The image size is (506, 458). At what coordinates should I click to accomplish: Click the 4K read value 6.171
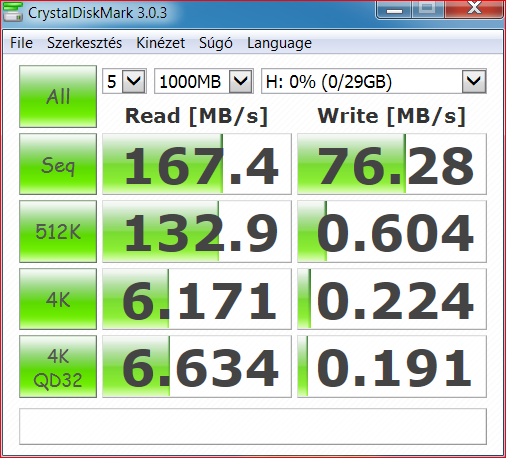197,299
